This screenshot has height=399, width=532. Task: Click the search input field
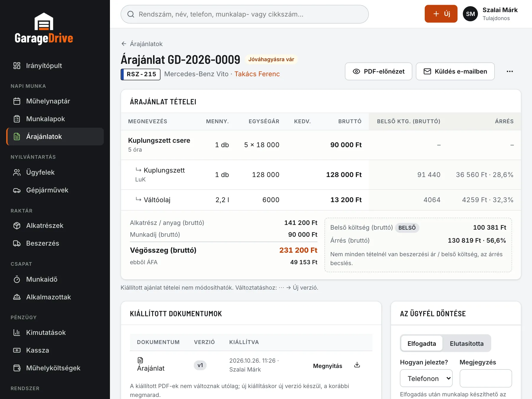coord(244,14)
